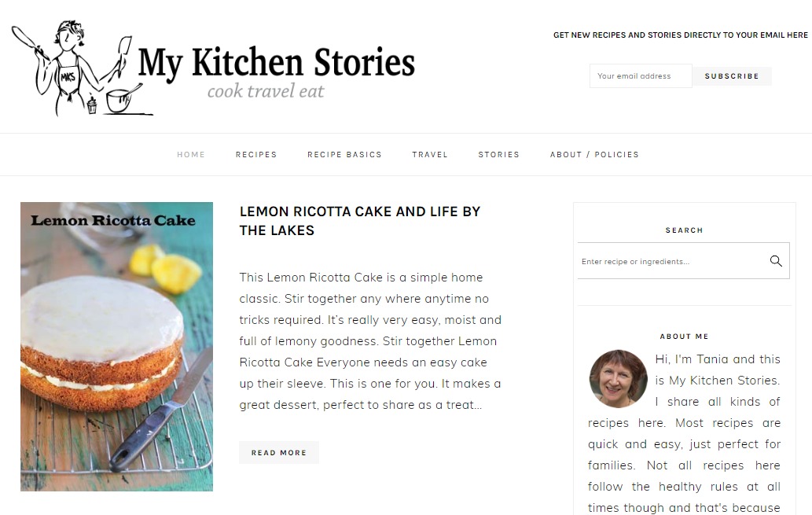Click the SUBSCRIBE button
The height and width of the screenshot is (515, 812).
pyautogui.click(x=732, y=75)
